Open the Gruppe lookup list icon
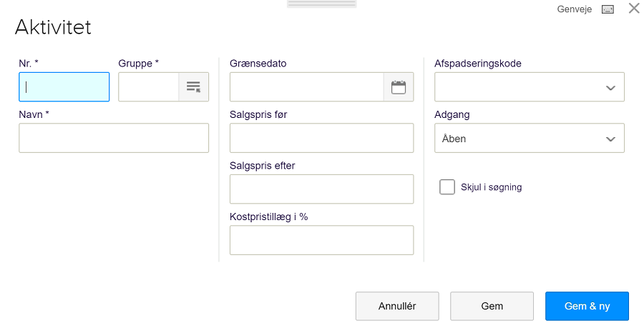The height and width of the screenshot is (333, 644). click(193, 87)
